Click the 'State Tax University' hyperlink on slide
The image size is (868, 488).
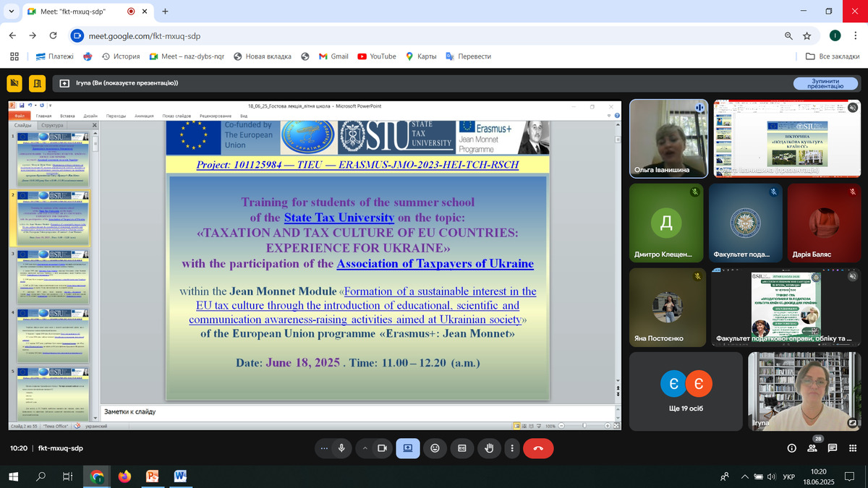click(339, 217)
